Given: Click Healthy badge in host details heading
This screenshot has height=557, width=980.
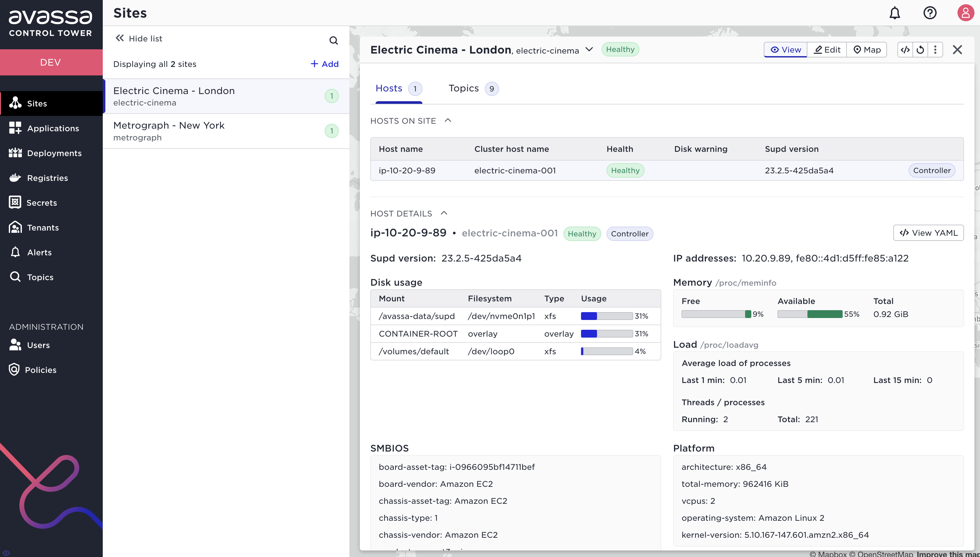Looking at the screenshot, I should (582, 234).
